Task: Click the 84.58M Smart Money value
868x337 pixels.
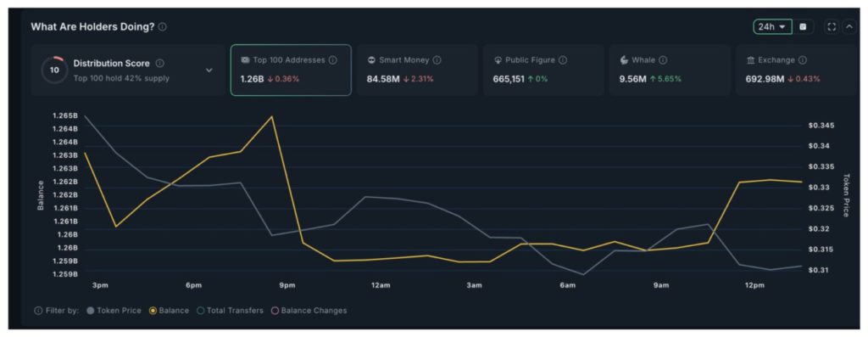Action: (383, 79)
